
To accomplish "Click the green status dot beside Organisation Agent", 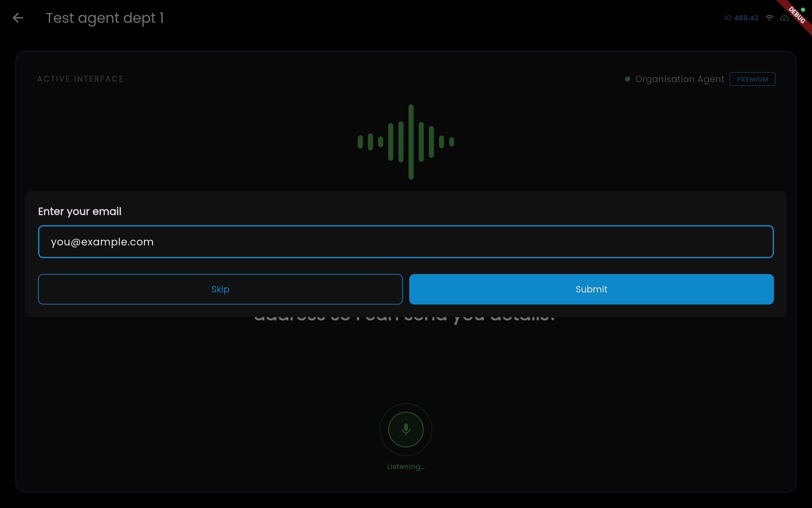I will coord(627,79).
